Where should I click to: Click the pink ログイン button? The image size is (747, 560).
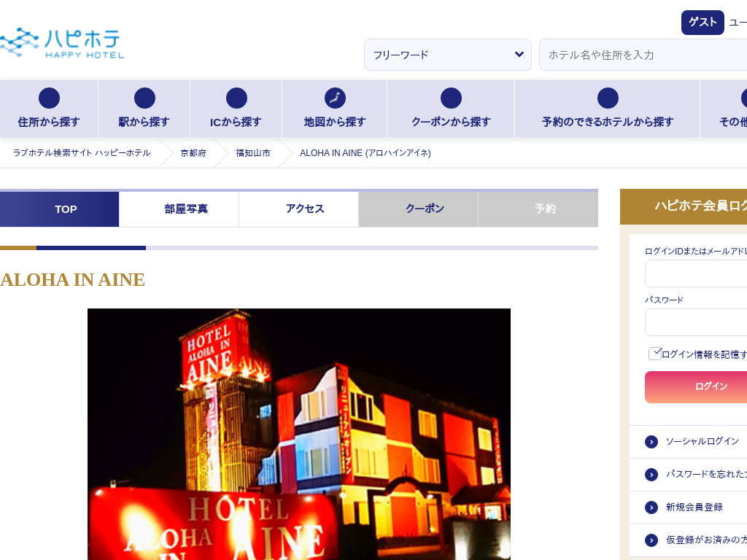pyautogui.click(x=696, y=387)
